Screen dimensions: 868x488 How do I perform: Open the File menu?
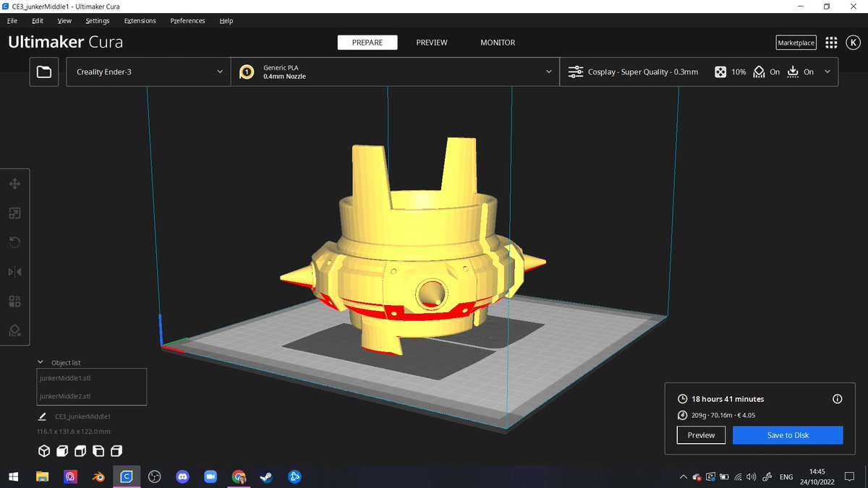click(x=12, y=21)
